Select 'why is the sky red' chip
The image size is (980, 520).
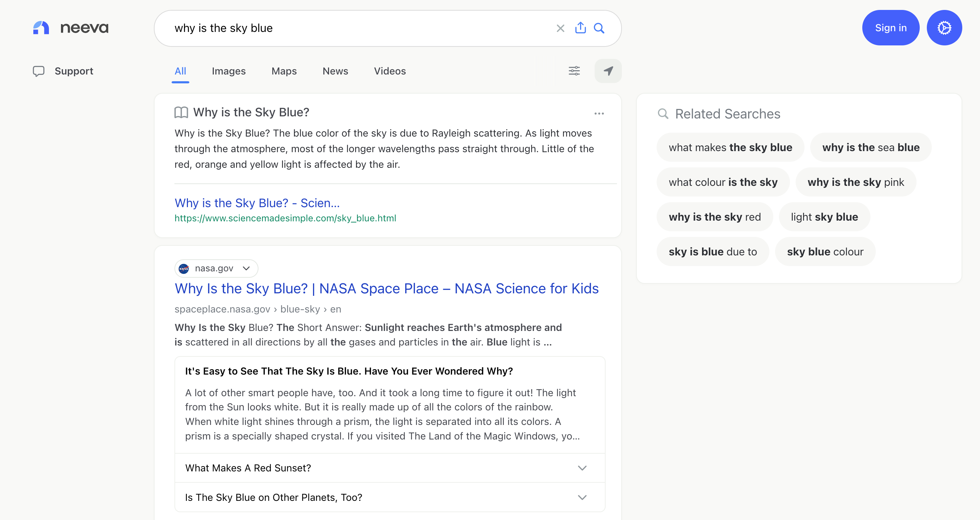pyautogui.click(x=714, y=217)
